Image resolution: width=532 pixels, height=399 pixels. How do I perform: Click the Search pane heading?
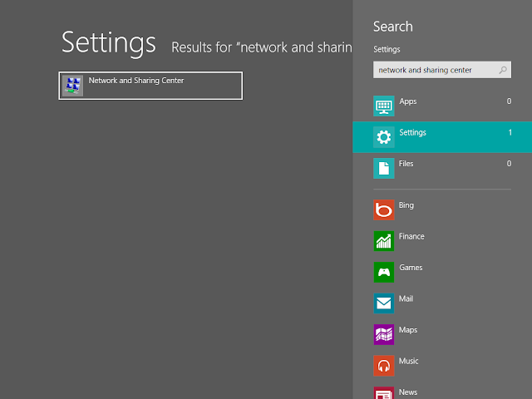393,27
